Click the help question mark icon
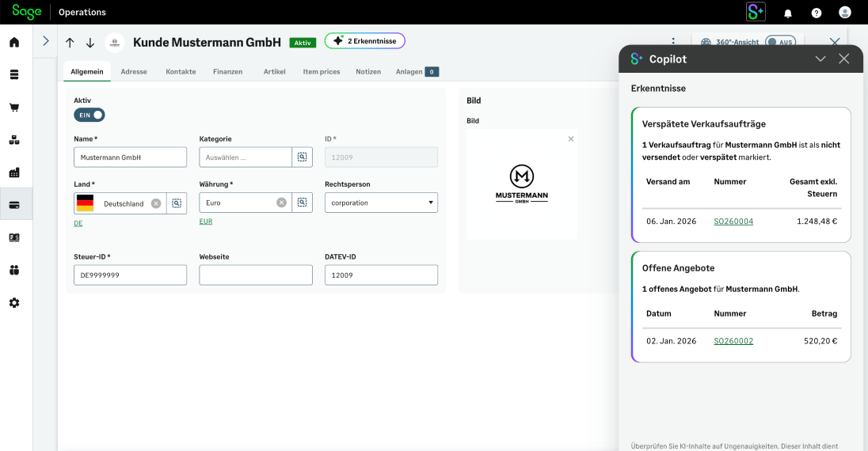The height and width of the screenshot is (451, 868). (817, 13)
